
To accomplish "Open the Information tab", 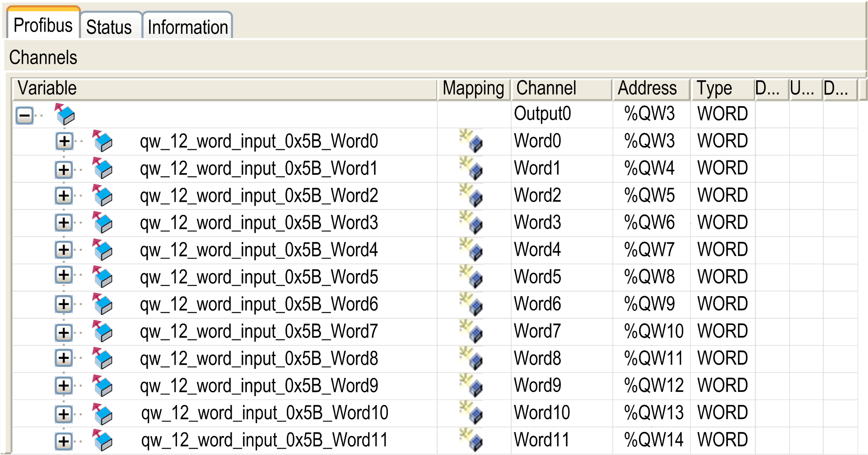I will pos(187,27).
